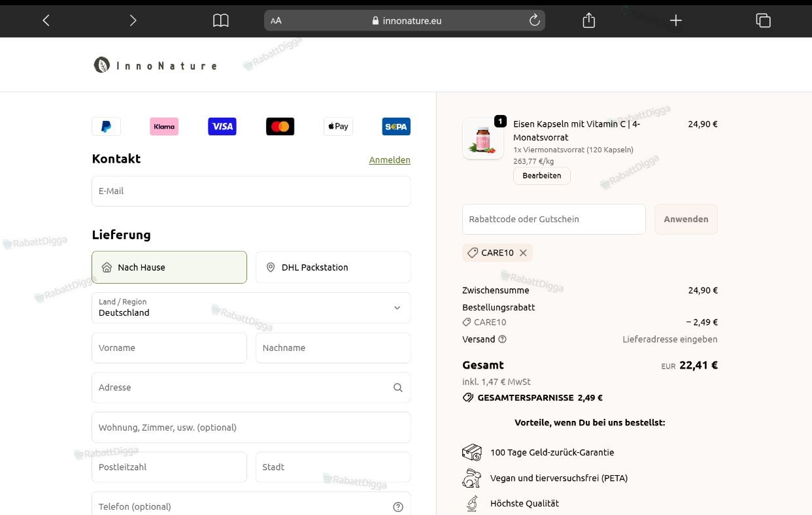Choose the SEPA payment icon

point(396,126)
